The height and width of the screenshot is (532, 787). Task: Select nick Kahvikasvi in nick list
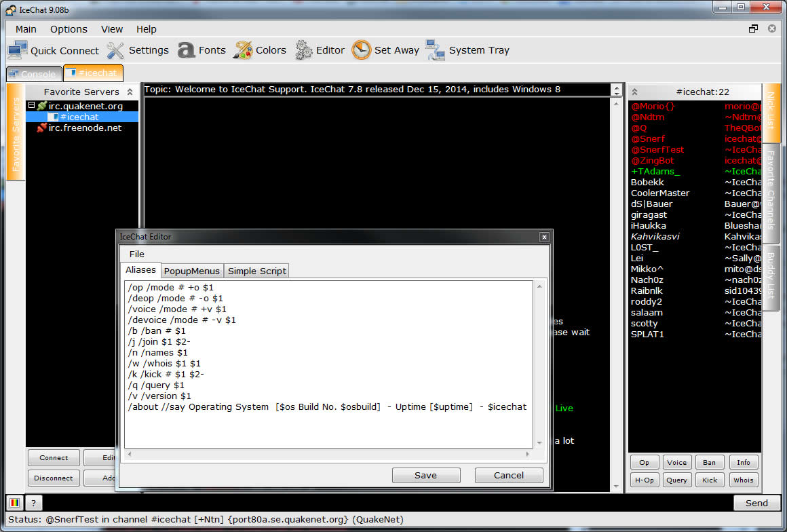pyautogui.click(x=655, y=236)
